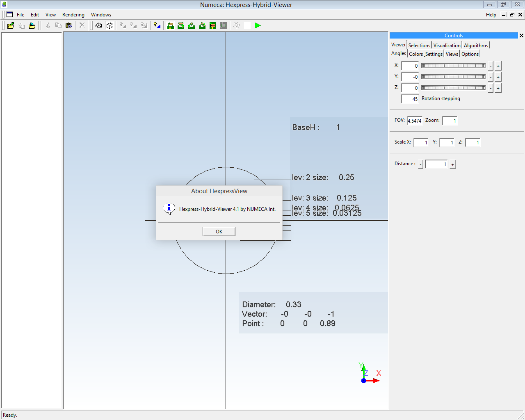Decrease Y angle with minus button
Screen dimensions: 525x420
point(491,77)
